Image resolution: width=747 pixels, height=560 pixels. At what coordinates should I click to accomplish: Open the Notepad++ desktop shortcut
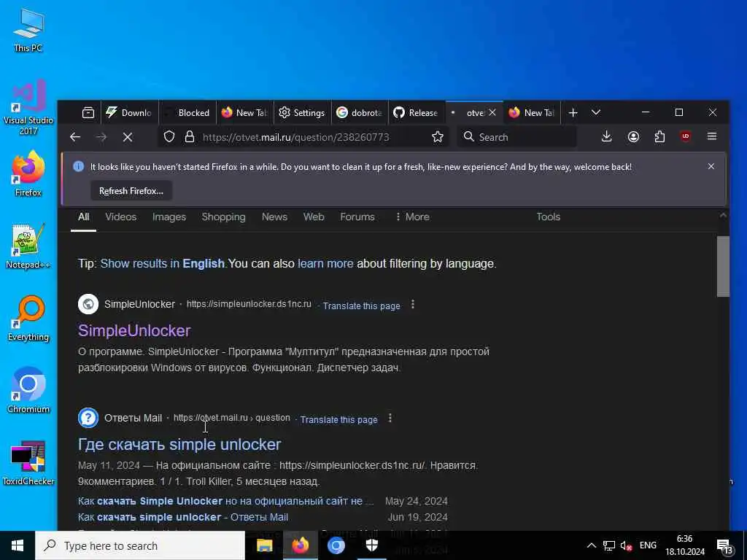pos(28,246)
